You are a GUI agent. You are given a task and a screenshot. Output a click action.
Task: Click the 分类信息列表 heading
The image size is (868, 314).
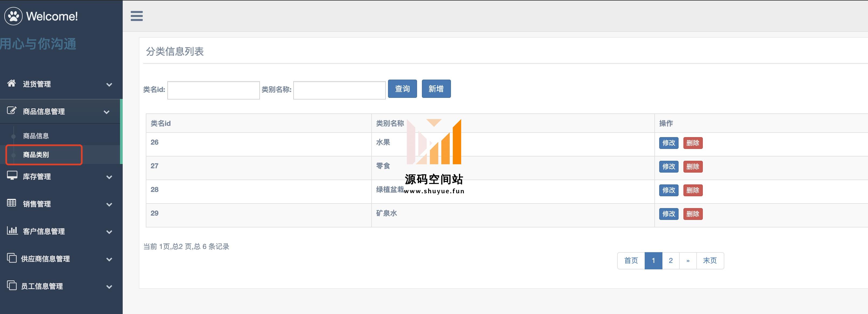[x=175, y=52]
